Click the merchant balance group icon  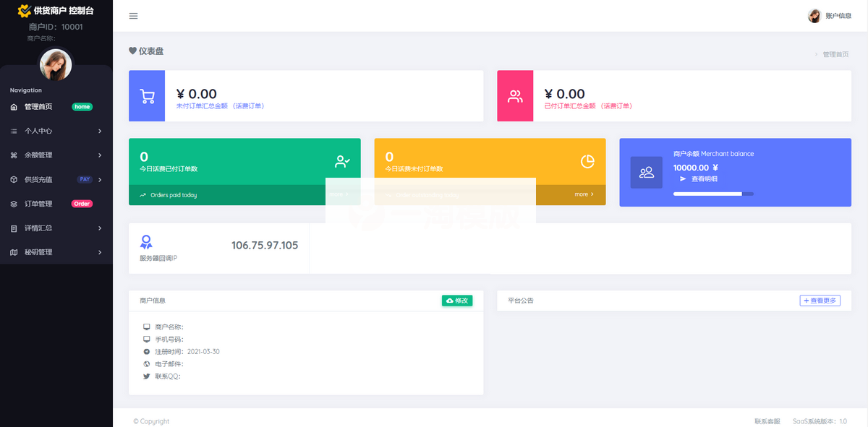pyautogui.click(x=646, y=173)
